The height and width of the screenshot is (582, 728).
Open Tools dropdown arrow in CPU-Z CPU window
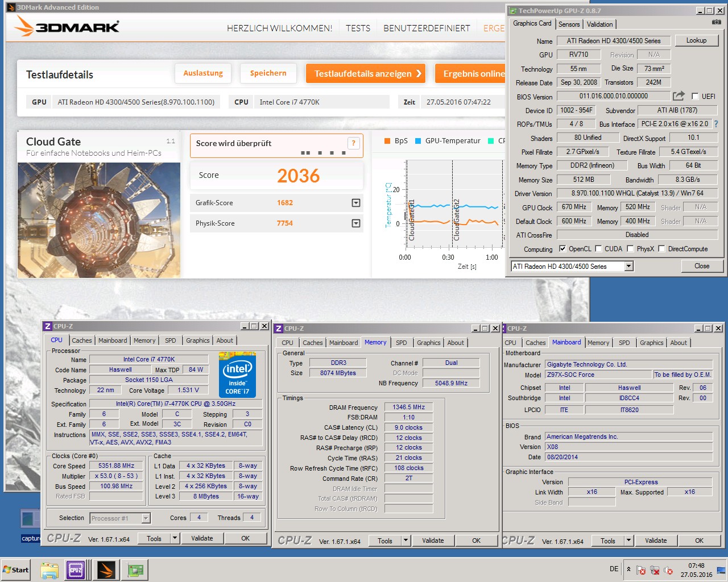pyautogui.click(x=175, y=538)
